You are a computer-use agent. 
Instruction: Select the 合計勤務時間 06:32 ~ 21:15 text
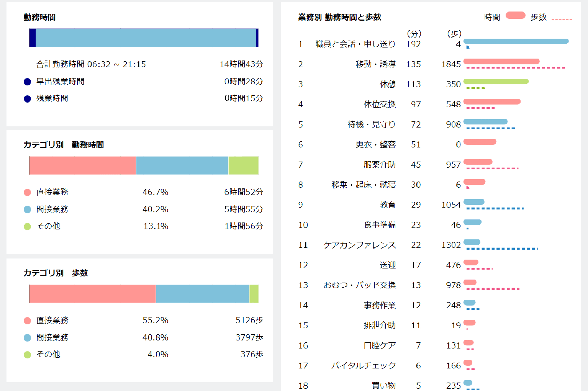pos(91,64)
